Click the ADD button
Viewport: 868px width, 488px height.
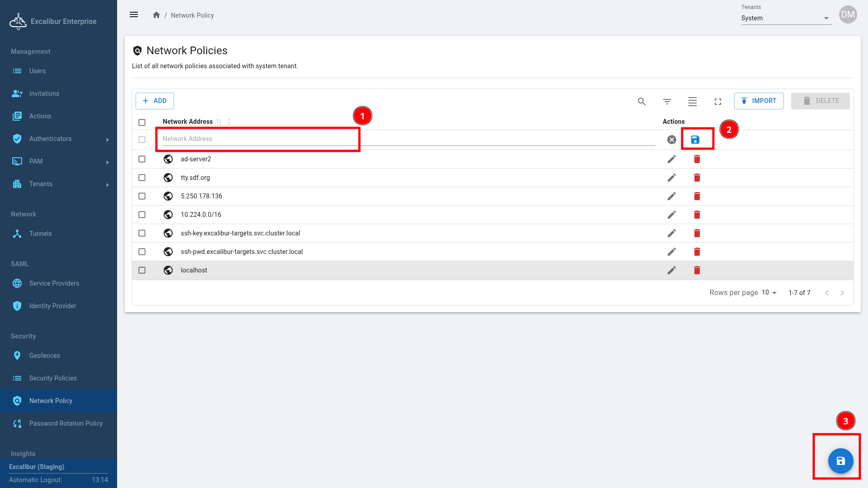tap(155, 101)
